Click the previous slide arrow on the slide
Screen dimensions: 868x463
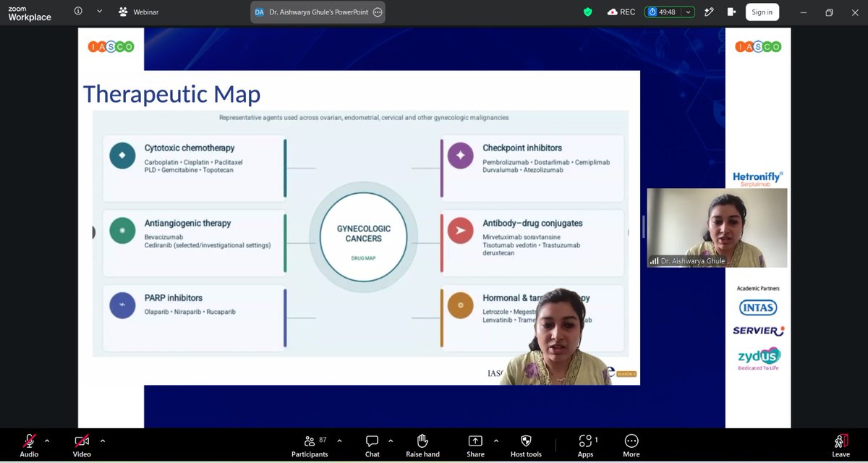93,232
